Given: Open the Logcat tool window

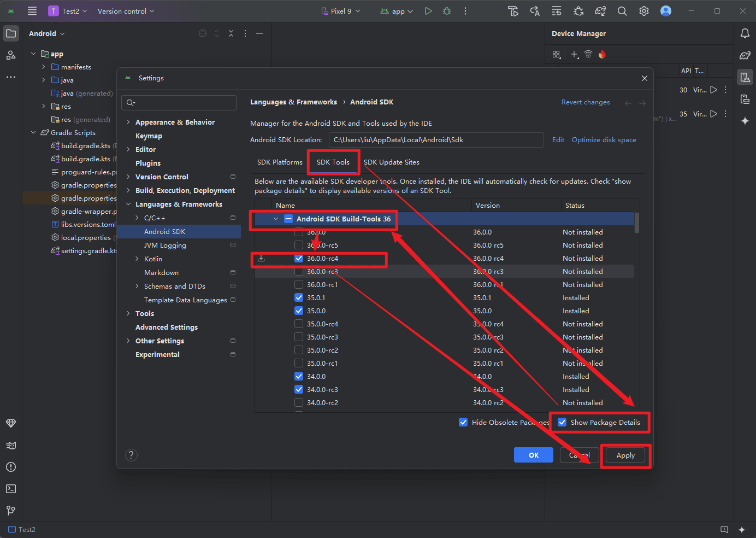Looking at the screenshot, I should click(x=11, y=445).
